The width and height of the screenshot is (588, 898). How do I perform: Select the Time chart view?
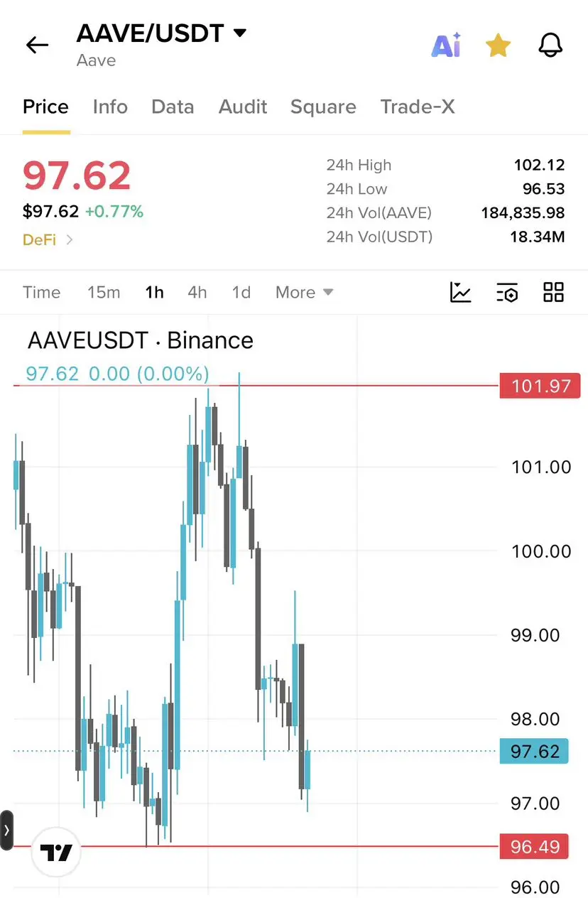click(41, 292)
